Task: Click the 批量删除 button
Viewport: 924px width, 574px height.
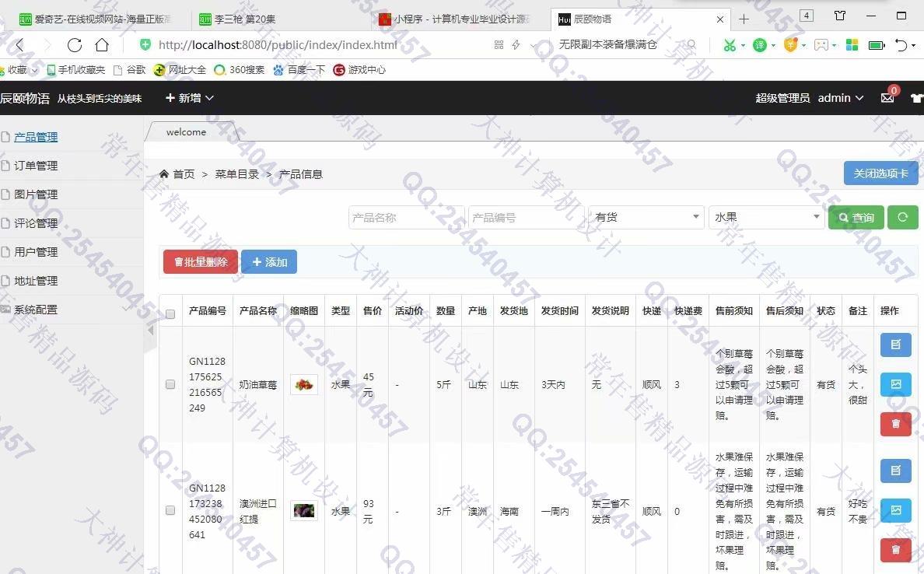Action: 201,261
